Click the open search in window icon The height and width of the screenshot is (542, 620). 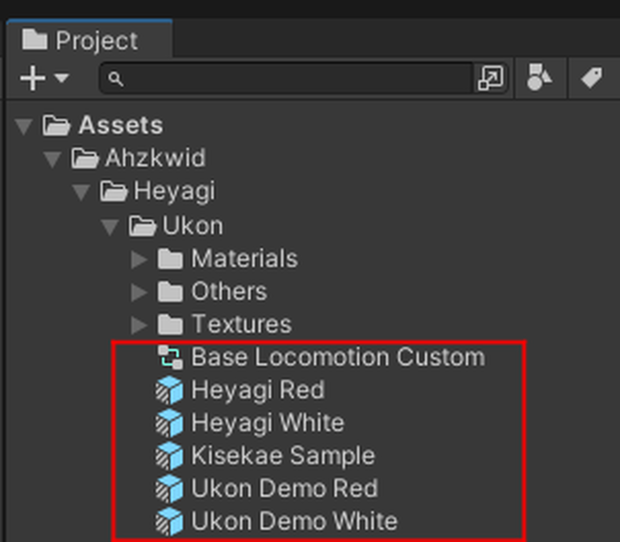491,78
